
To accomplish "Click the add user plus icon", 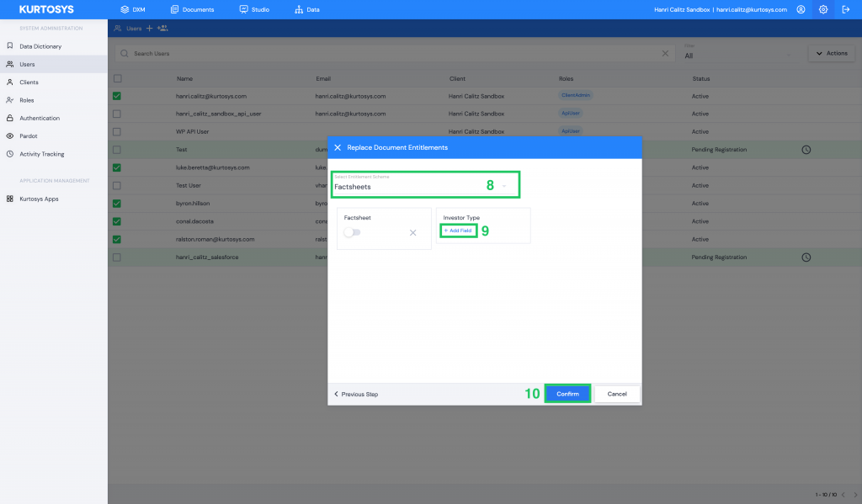I will pyautogui.click(x=150, y=29).
